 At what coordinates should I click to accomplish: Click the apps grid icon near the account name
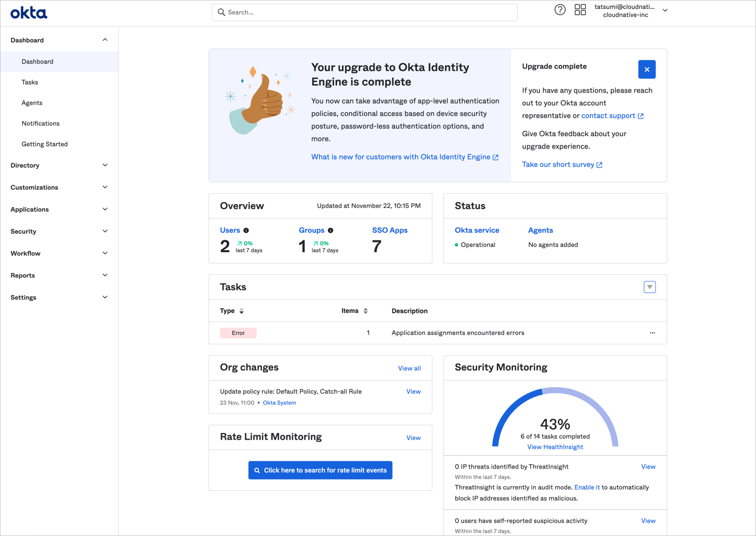pyautogui.click(x=580, y=9)
